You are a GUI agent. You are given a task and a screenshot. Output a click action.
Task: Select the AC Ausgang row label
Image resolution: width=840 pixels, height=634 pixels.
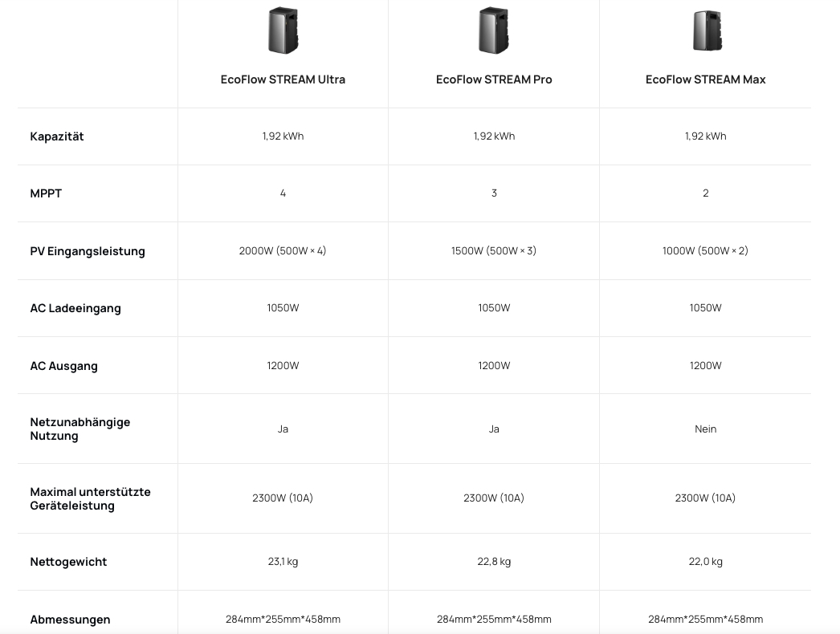[x=63, y=366]
